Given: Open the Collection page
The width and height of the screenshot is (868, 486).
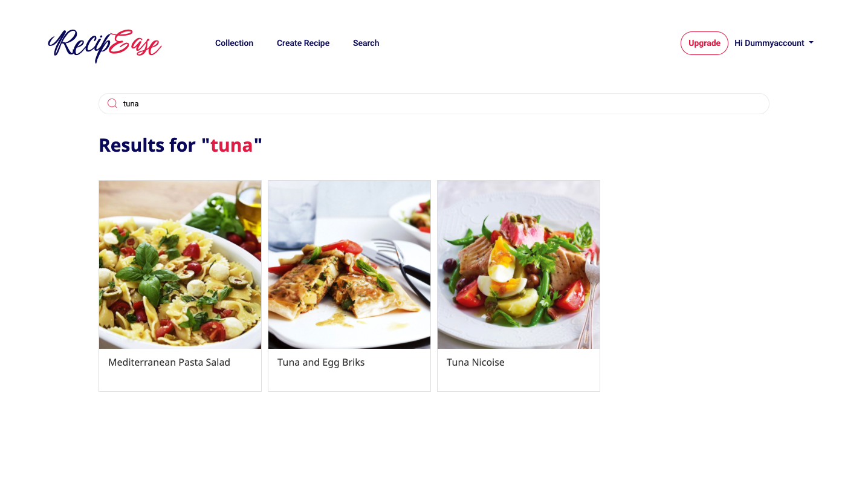Looking at the screenshot, I should pos(234,43).
